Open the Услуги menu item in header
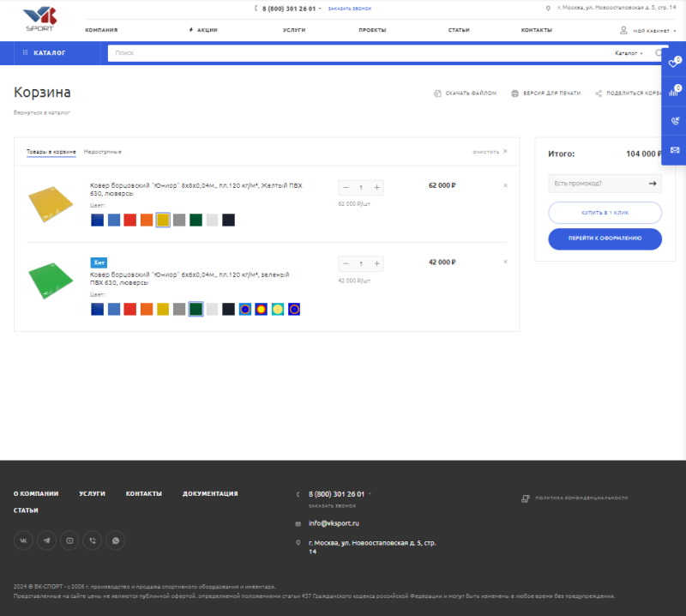 point(294,30)
